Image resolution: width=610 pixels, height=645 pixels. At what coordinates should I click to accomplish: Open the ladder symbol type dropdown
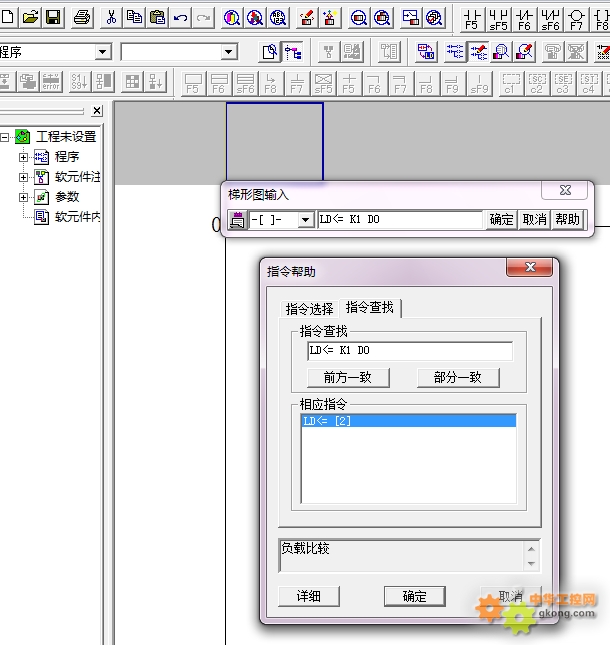[x=306, y=220]
